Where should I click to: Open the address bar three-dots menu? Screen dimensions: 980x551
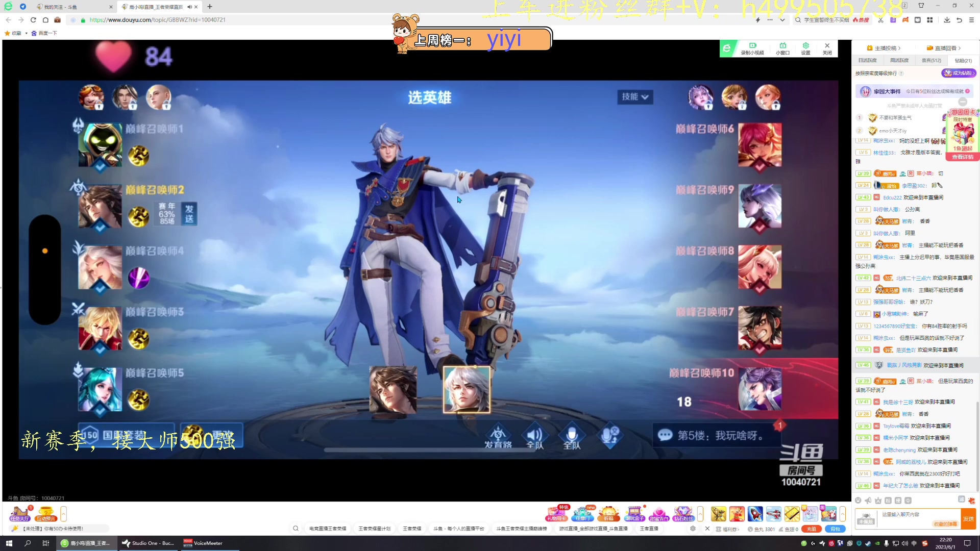point(770,20)
